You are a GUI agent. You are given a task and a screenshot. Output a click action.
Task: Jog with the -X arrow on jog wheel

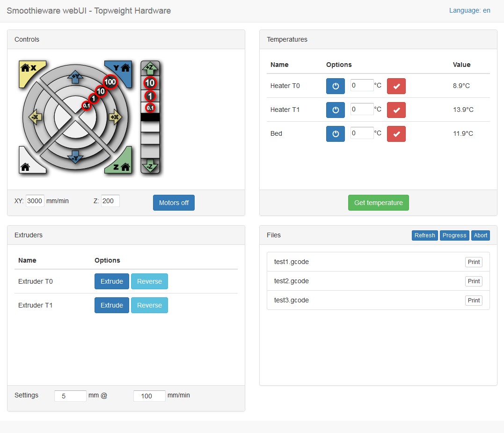tap(36, 117)
